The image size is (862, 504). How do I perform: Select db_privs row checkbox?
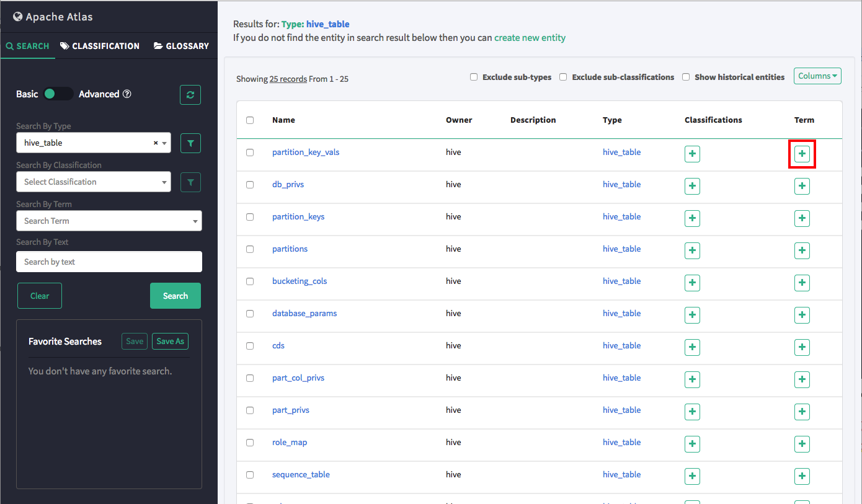[250, 185]
